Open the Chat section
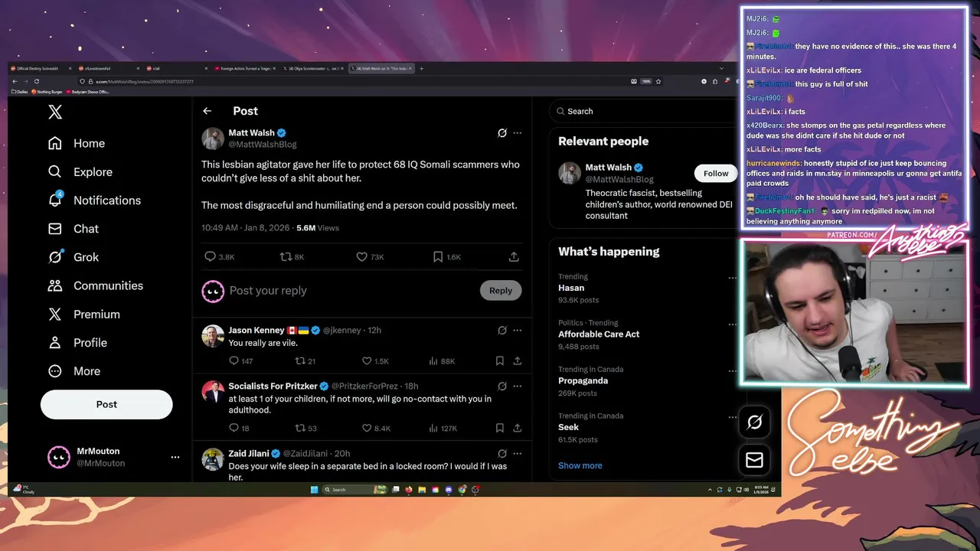Image resolution: width=980 pixels, height=551 pixels. click(x=73, y=229)
